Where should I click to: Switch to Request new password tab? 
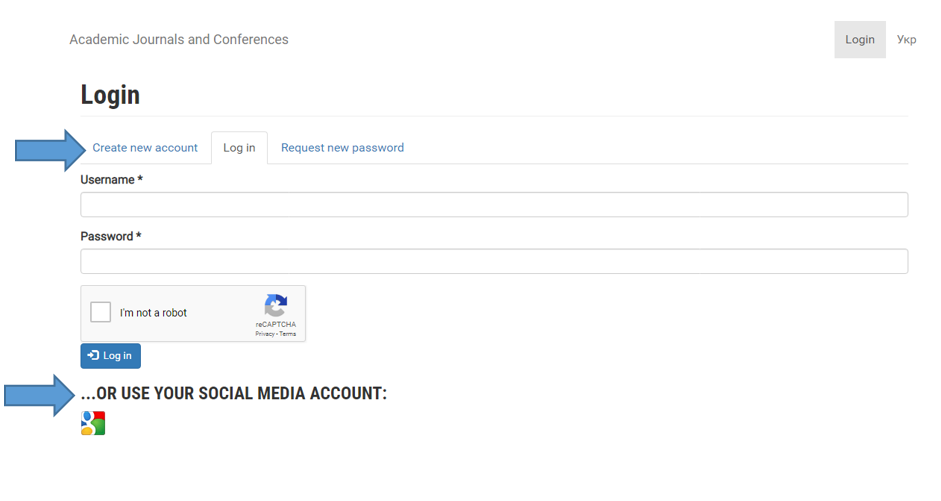tap(342, 148)
